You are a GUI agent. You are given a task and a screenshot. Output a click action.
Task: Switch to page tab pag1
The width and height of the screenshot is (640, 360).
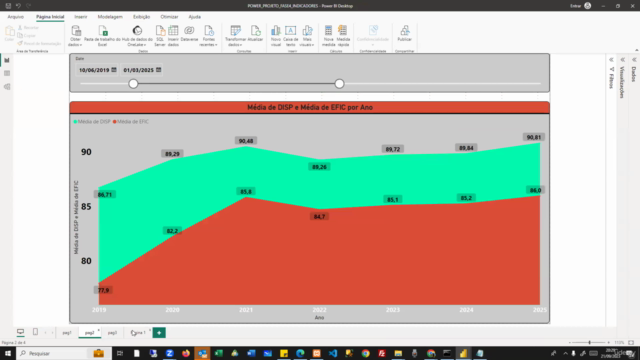pyautogui.click(x=67, y=333)
